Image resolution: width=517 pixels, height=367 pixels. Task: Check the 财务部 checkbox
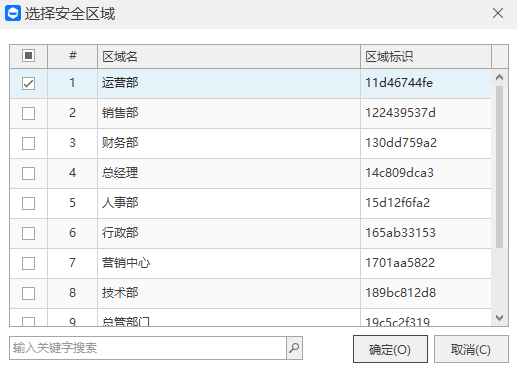28,143
